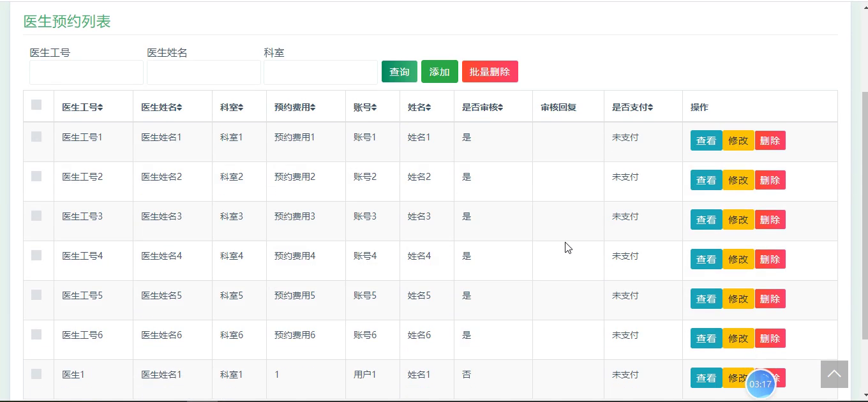Click the 医生预约列表 page title
The height and width of the screenshot is (402, 868).
67,21
